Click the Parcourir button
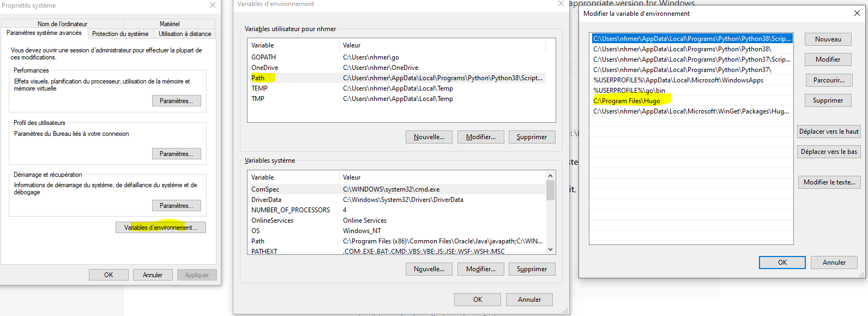 (x=828, y=80)
